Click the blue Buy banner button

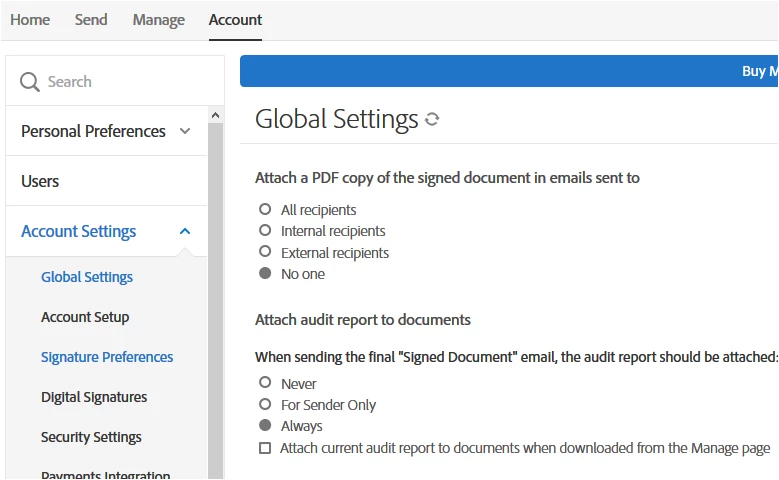pyautogui.click(x=509, y=71)
